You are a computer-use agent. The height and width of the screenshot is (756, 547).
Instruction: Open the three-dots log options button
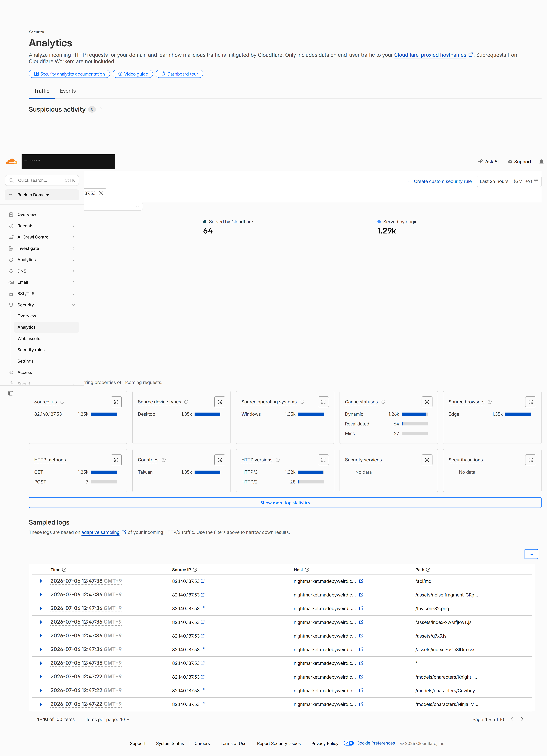(x=531, y=554)
